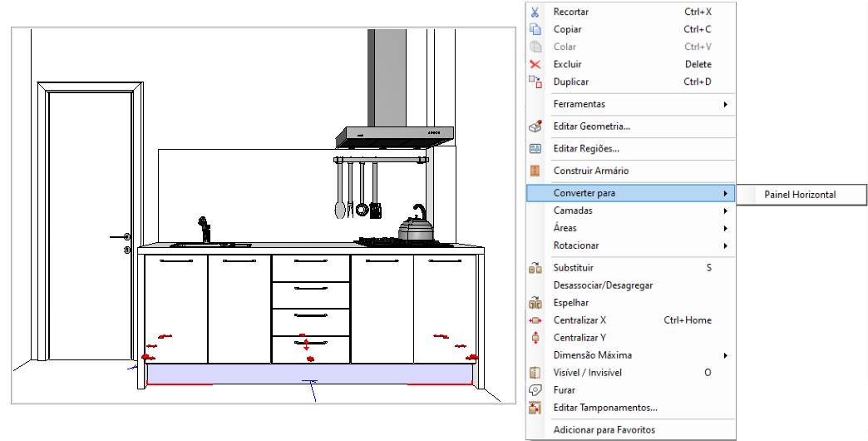Screen dimensions: 868x441
Task: Select Desassociar/Desagregar entry
Action: (630, 285)
